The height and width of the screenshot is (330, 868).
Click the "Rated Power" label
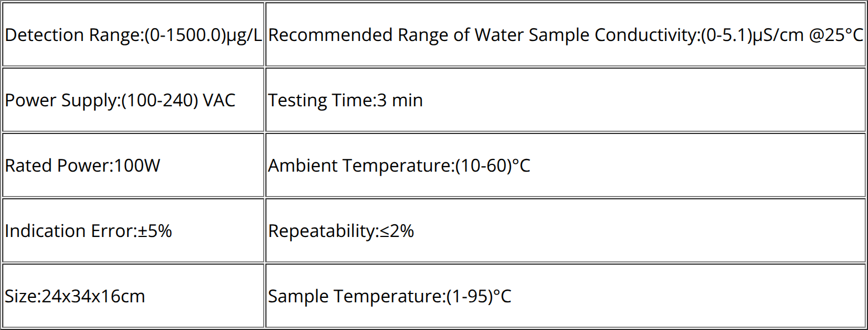pyautogui.click(x=57, y=166)
